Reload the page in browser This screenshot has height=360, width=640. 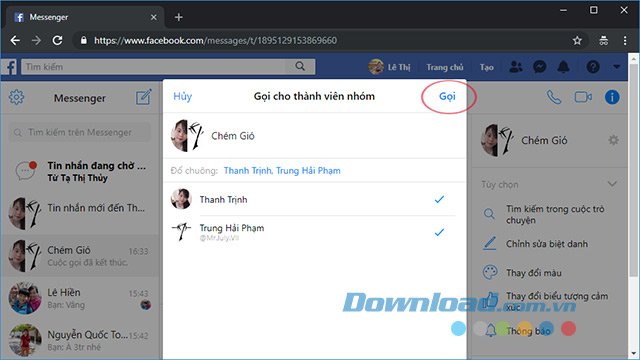[x=57, y=40]
